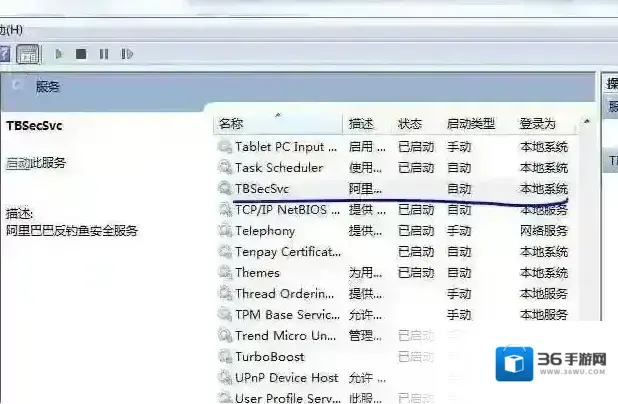The width and height of the screenshot is (618, 404).
Task: Sort by the 名称 column header
Action: click(x=278, y=124)
